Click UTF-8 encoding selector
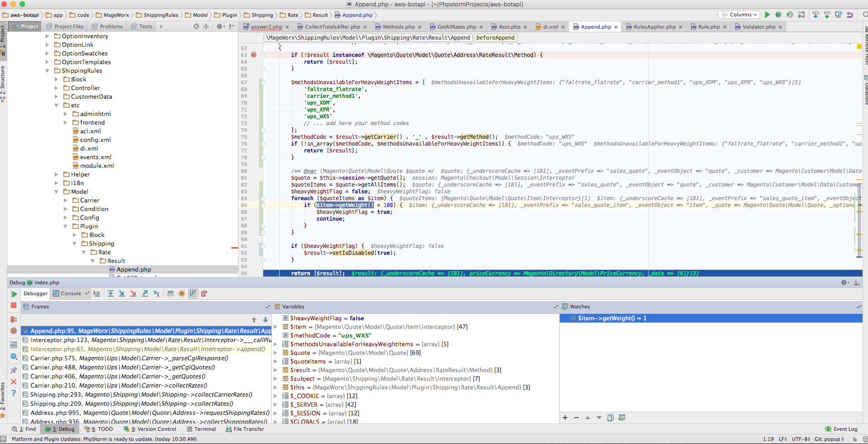The height and width of the screenshot is (444, 868). coord(801,439)
